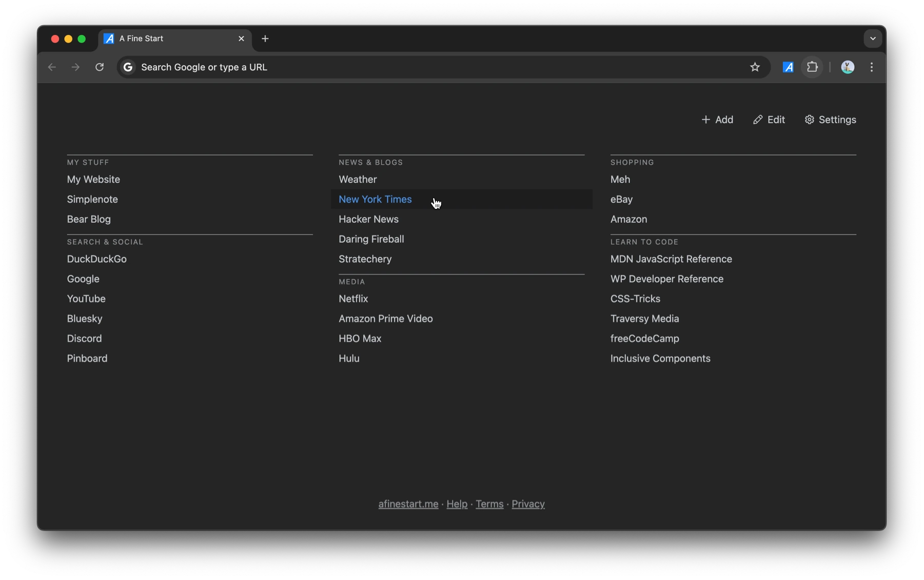Click the address bar search field

click(359, 67)
